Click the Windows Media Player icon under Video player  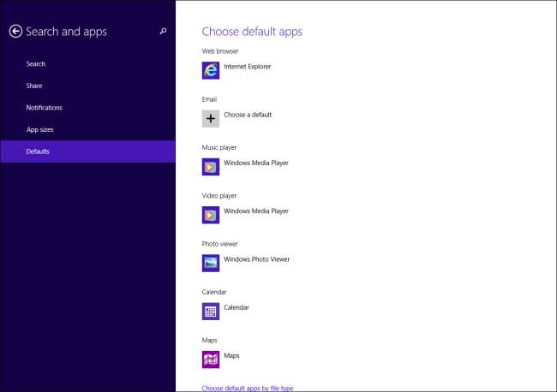tap(211, 215)
